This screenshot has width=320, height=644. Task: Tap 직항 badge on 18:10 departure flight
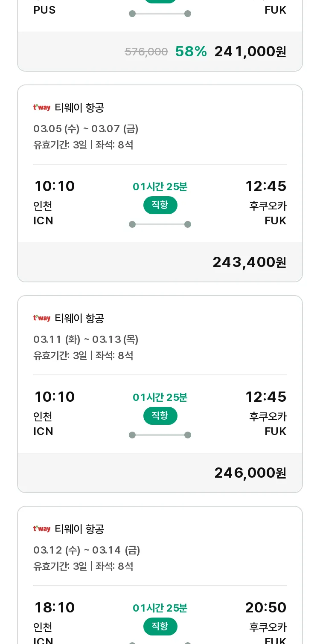[x=160, y=627]
